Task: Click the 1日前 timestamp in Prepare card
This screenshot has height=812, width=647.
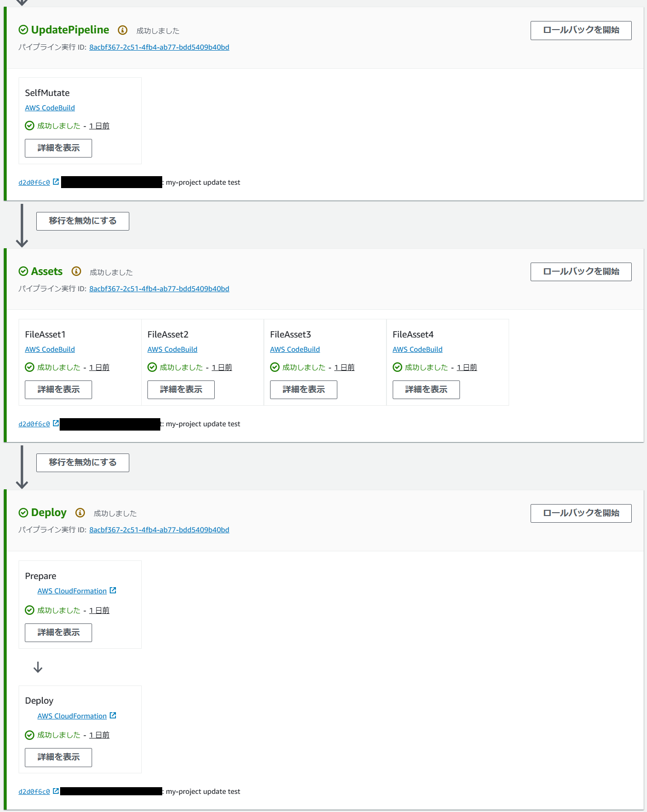Action: pos(99,610)
